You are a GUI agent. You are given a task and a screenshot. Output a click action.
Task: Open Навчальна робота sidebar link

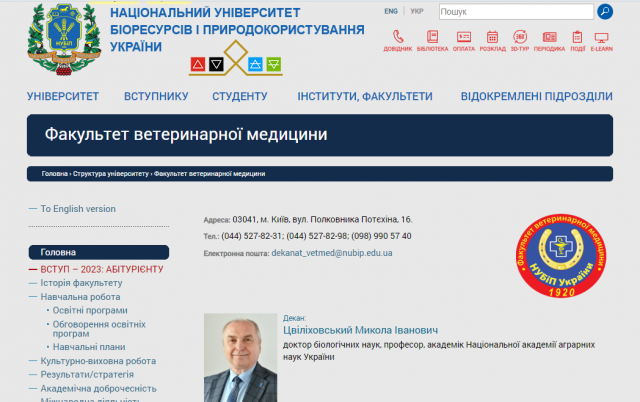coord(80,297)
